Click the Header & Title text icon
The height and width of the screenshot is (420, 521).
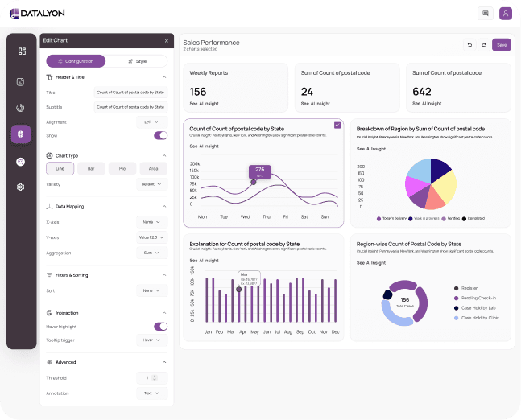coord(49,77)
